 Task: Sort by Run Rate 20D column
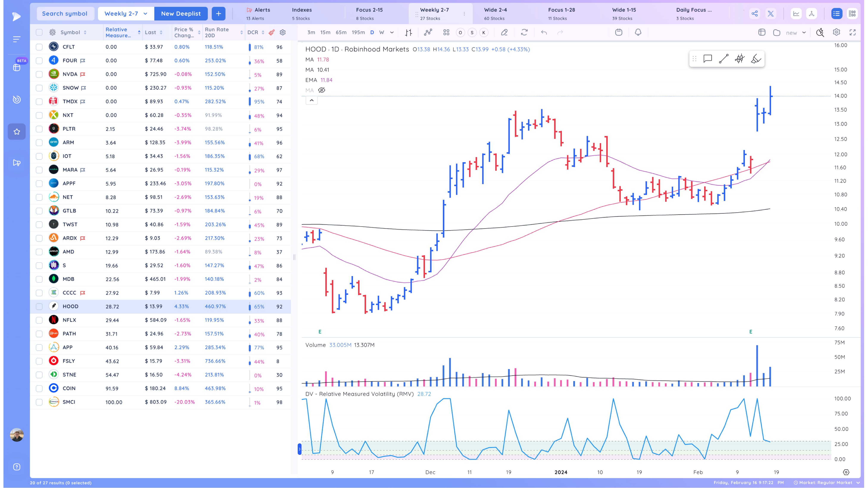pyautogui.click(x=224, y=32)
